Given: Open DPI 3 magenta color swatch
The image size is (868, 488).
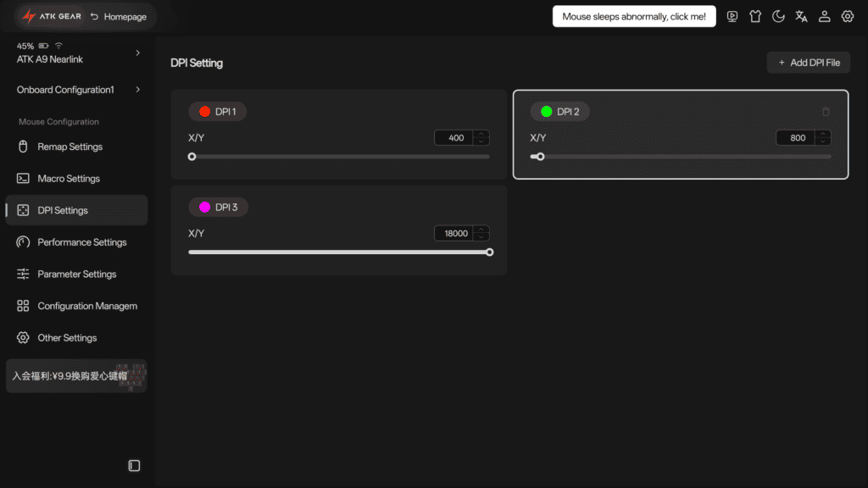Looking at the screenshot, I should tap(205, 207).
